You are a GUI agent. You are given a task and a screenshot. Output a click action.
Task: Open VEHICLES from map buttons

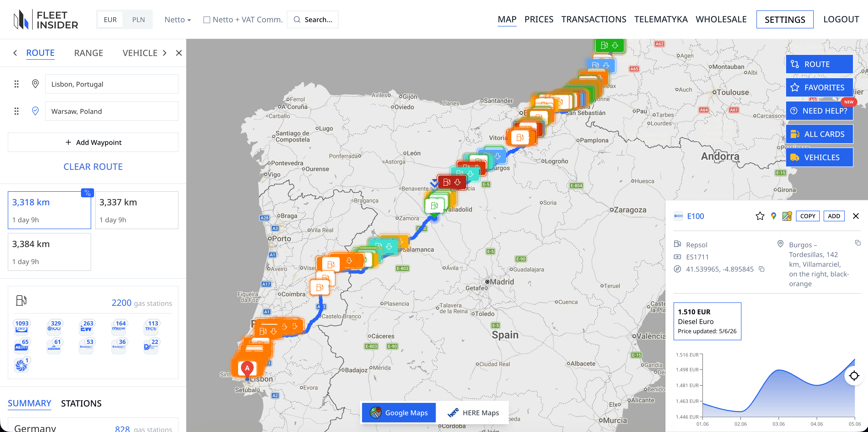[x=819, y=157]
